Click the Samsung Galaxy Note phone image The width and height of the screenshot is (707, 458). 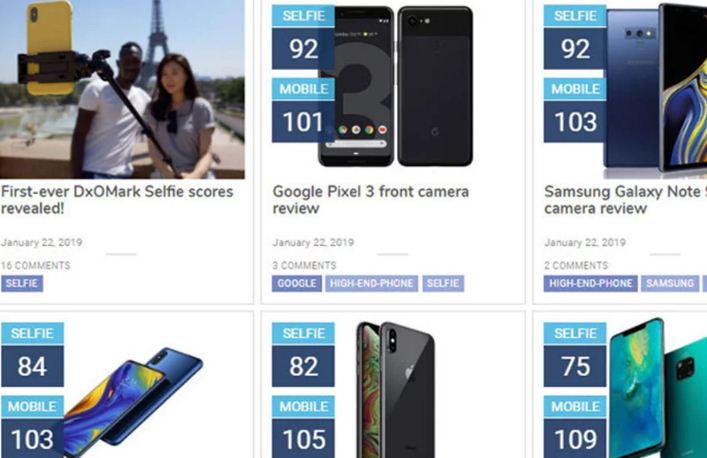click(655, 89)
